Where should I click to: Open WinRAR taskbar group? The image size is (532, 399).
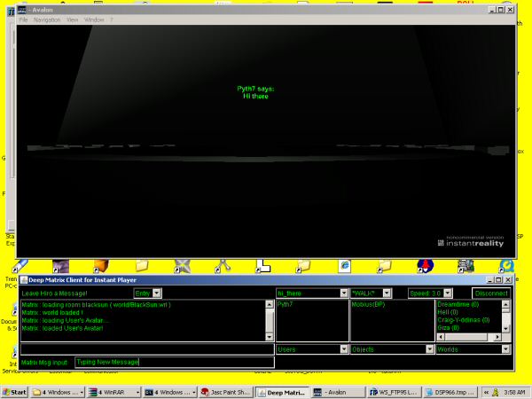[x=113, y=391]
